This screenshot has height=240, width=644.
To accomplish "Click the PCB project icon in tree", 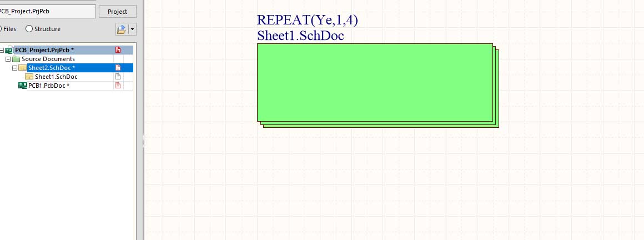I will tap(9, 50).
